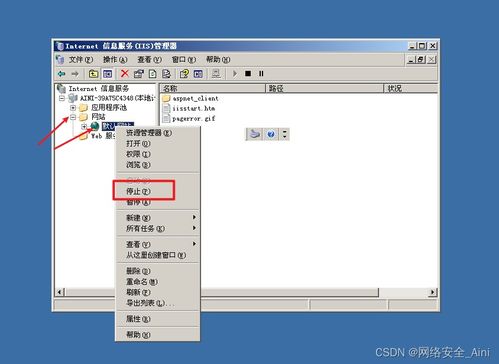Click the 名称 column header
This screenshot has width=499, height=364.
coord(213,88)
